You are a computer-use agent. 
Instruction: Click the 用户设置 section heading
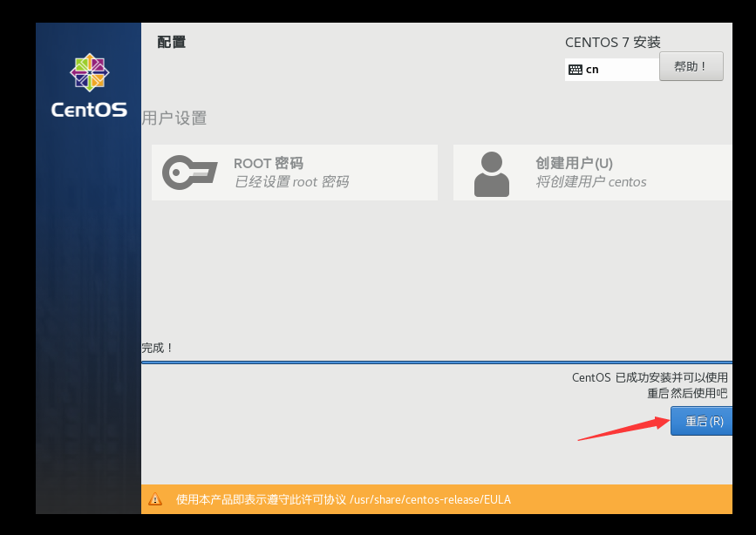coord(174,119)
